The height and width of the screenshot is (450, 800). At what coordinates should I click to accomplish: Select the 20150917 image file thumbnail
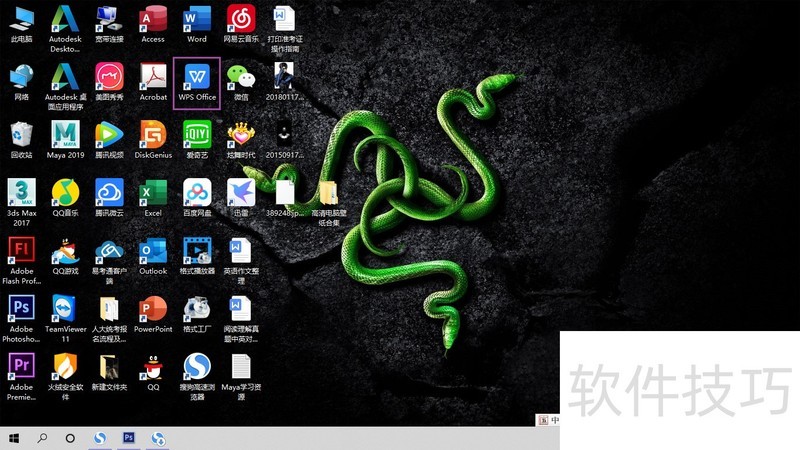[284, 140]
